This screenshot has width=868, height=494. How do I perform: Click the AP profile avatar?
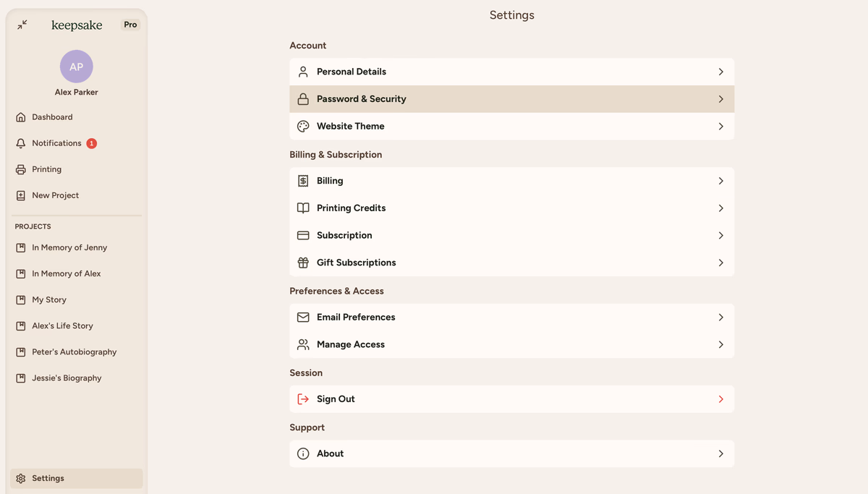[76, 67]
